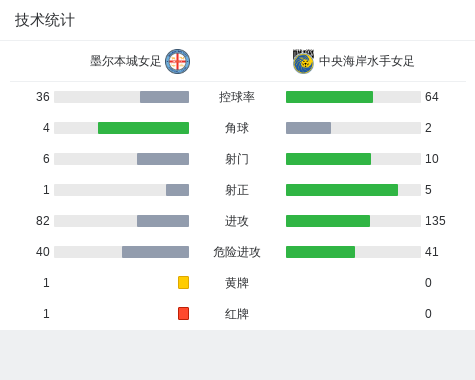475x380 pixels.
Task: Select the 技术统计 section heading
Action: [x=45, y=20]
